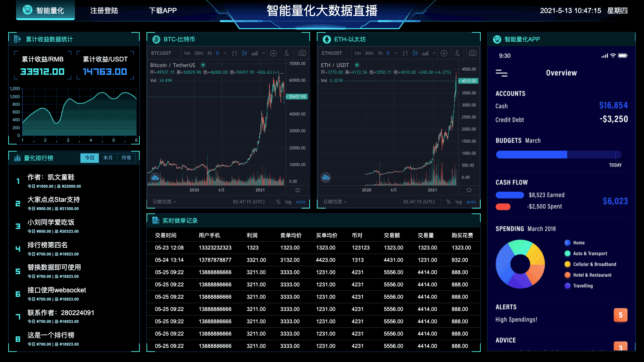Toggle log scale on the BTC chart
644x362 pixels.
point(288,202)
